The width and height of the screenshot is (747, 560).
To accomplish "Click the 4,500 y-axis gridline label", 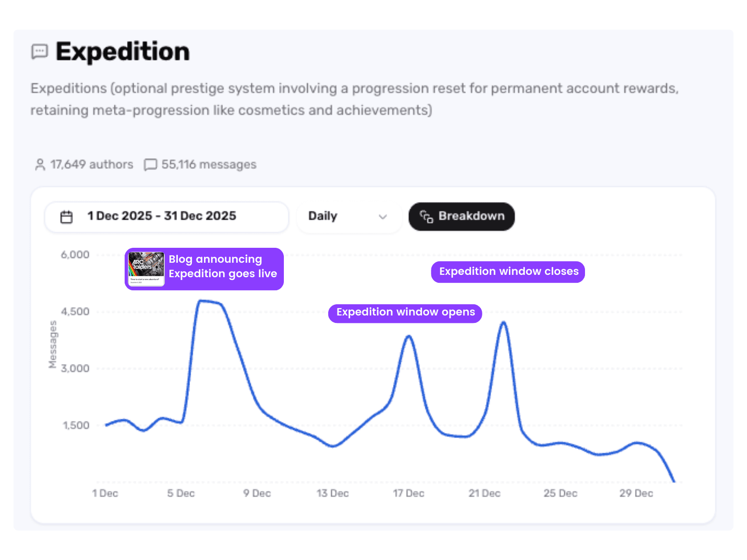I will coord(75,312).
